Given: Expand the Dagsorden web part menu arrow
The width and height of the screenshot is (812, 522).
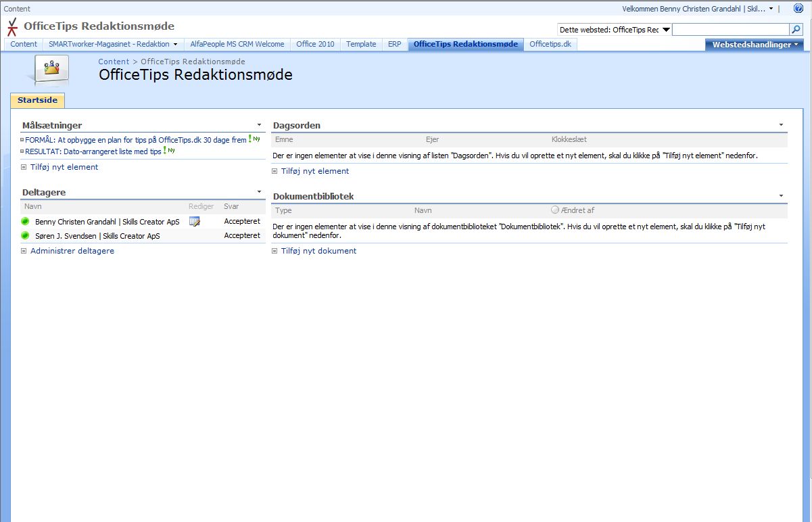Looking at the screenshot, I should point(781,125).
